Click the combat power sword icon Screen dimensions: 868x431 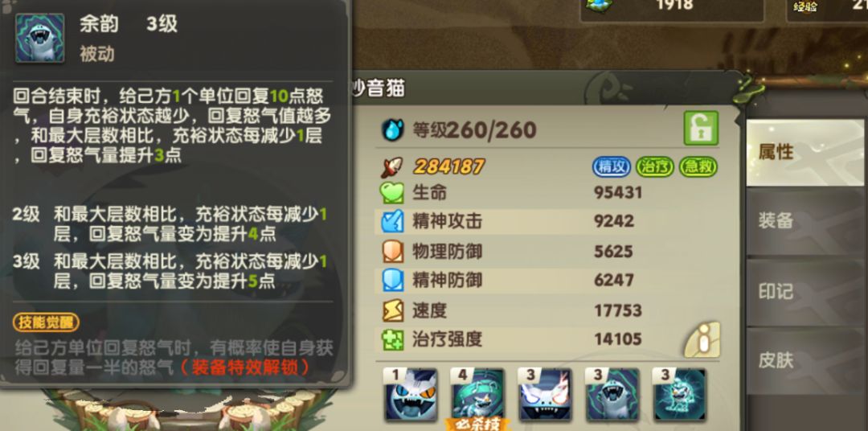click(x=392, y=166)
